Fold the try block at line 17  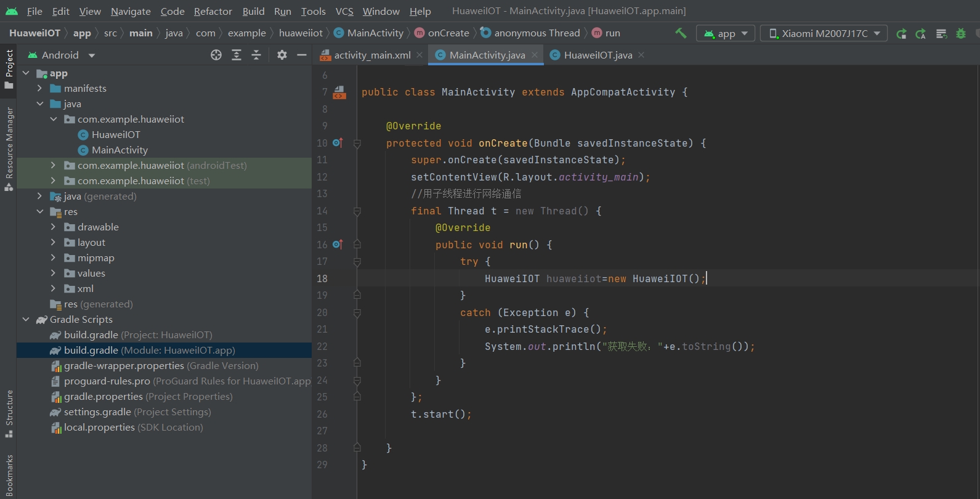357,262
